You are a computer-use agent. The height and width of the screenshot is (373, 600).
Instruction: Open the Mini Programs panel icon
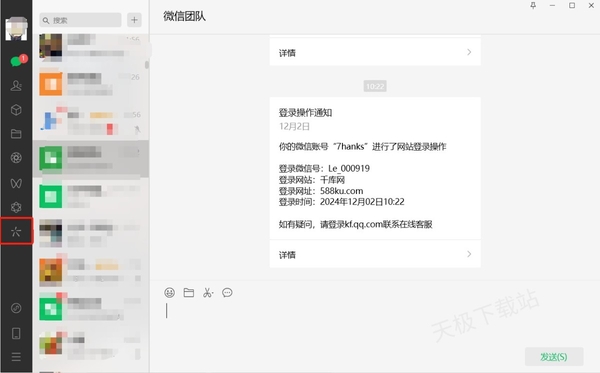16,308
